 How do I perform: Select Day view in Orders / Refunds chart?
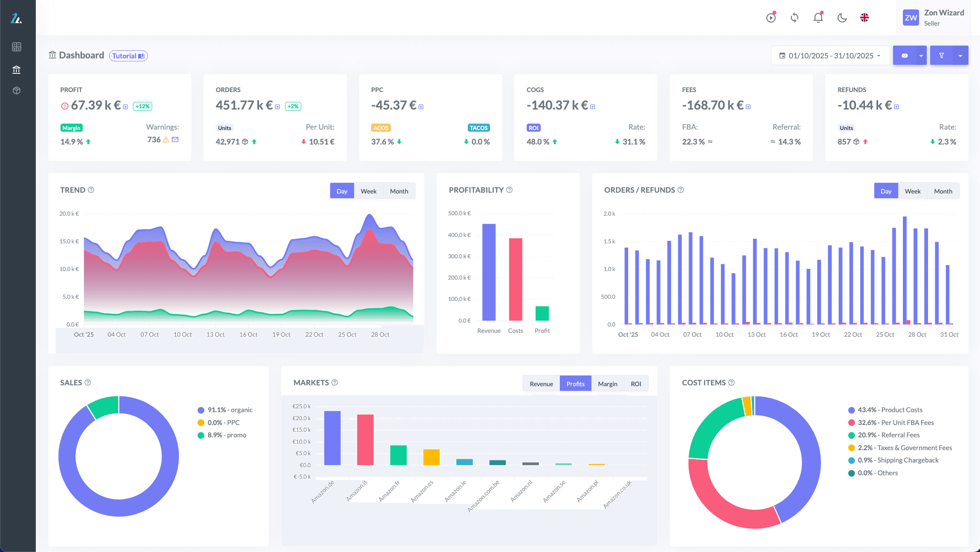click(886, 191)
